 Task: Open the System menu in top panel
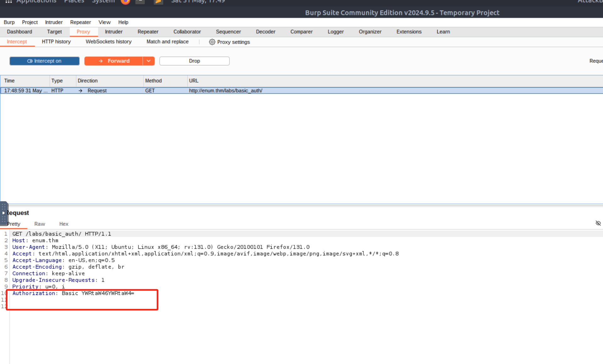(103, 2)
